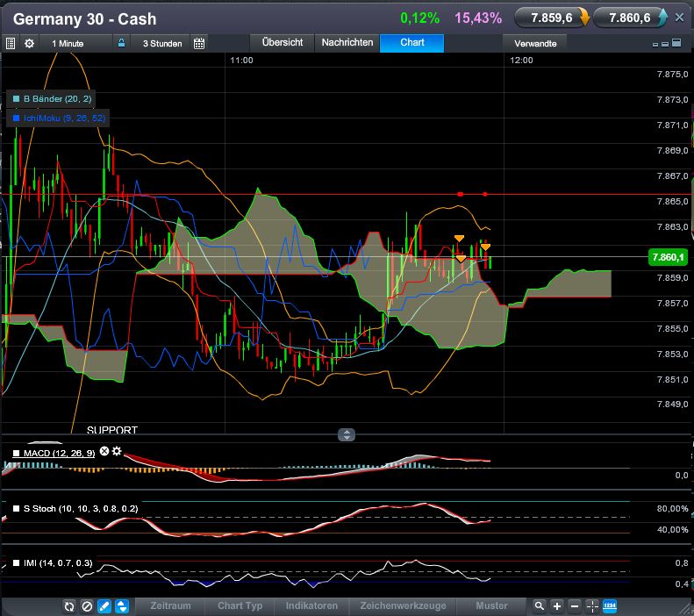694x616 pixels.
Task: Toggle the 1234 price labels icon
Action: (610, 605)
